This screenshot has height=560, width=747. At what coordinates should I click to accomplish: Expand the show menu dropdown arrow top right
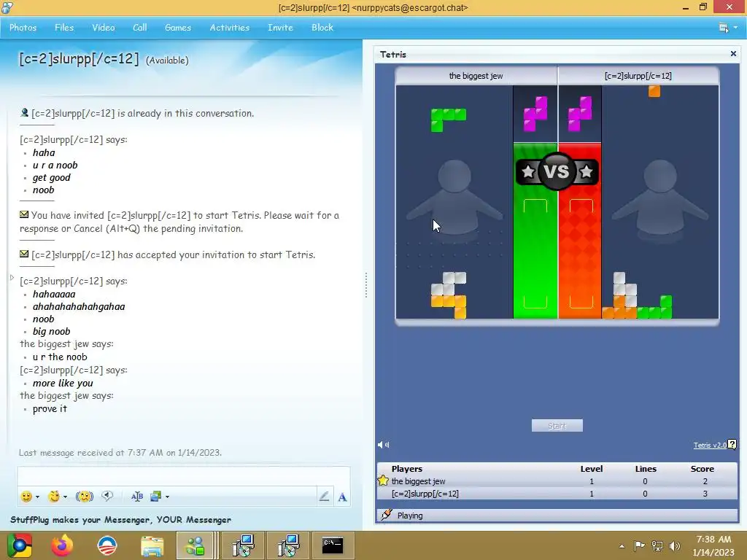click(x=735, y=28)
